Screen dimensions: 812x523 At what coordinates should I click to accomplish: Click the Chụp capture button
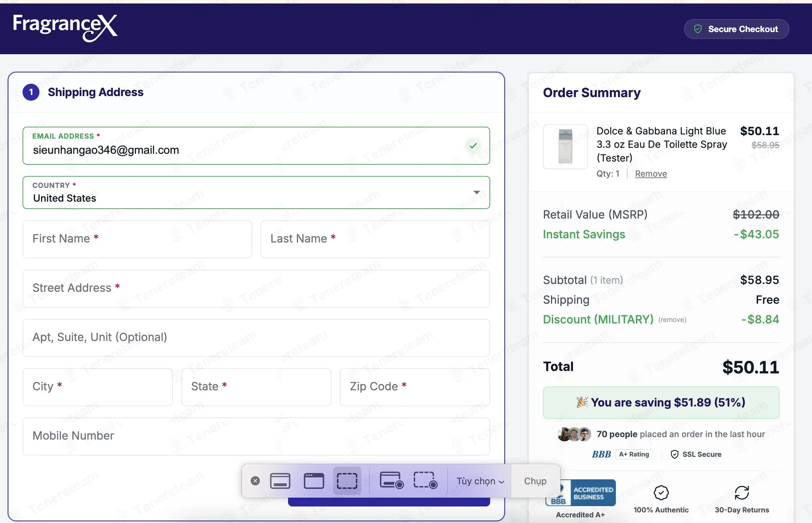535,481
